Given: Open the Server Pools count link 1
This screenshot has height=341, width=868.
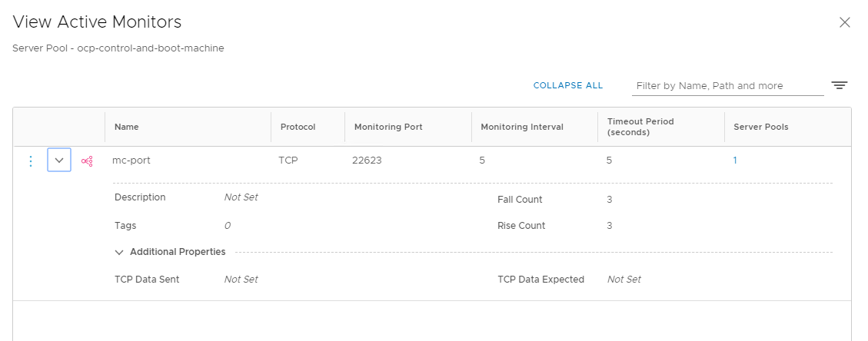Looking at the screenshot, I should click(x=735, y=161).
